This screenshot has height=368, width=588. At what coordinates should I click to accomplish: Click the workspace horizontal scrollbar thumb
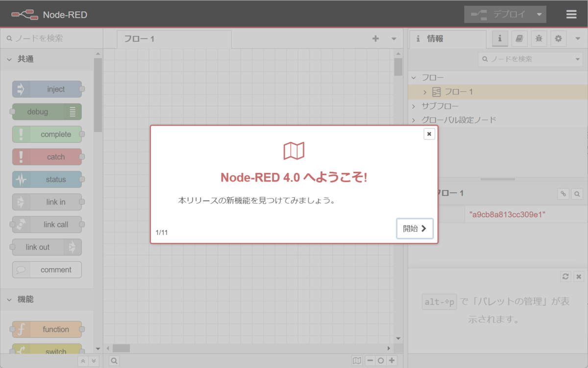click(x=121, y=348)
